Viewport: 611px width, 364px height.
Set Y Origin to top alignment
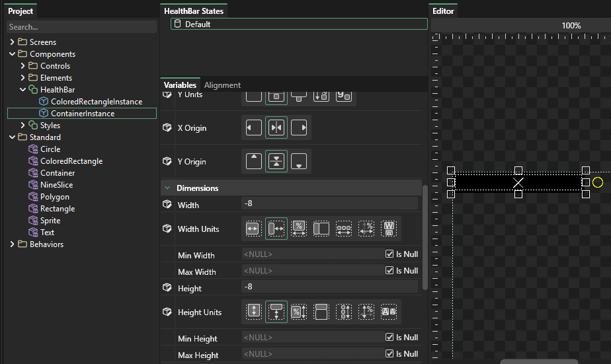point(254,161)
